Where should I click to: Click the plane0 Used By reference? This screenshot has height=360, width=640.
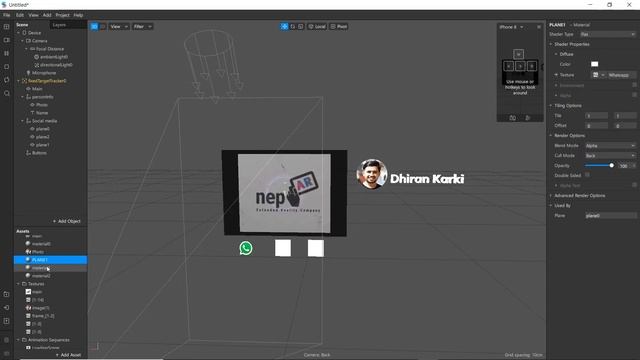(610, 216)
